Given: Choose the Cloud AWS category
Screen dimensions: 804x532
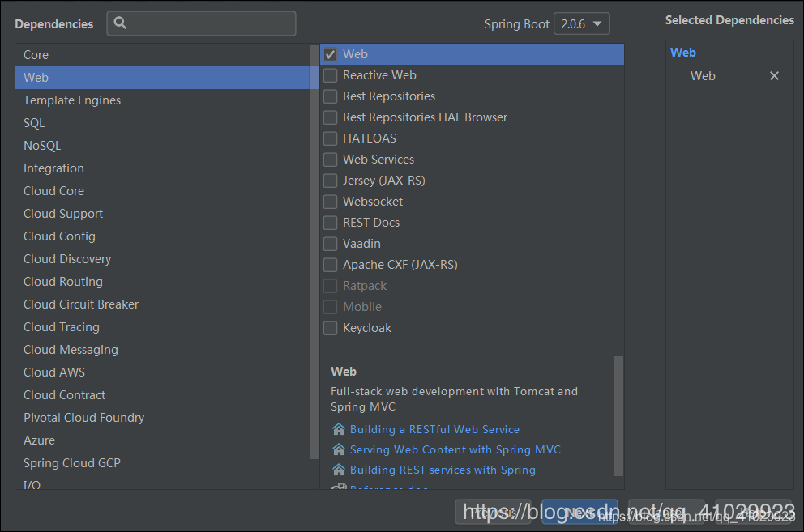Looking at the screenshot, I should coord(163,372).
